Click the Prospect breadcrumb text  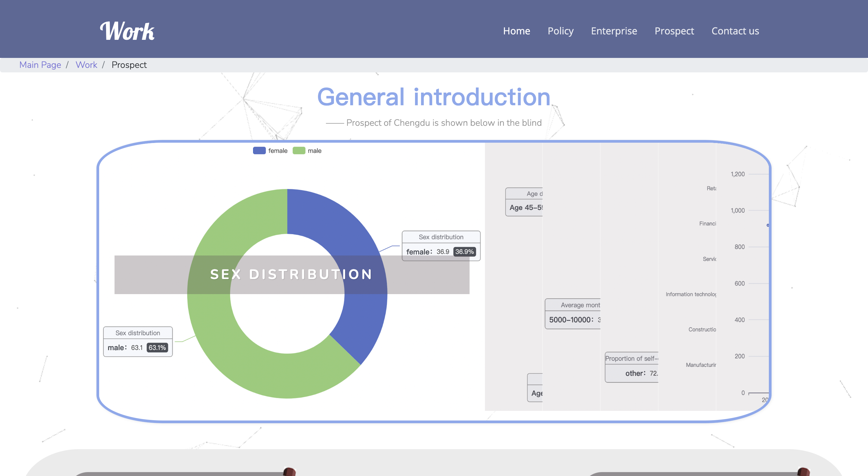click(129, 65)
